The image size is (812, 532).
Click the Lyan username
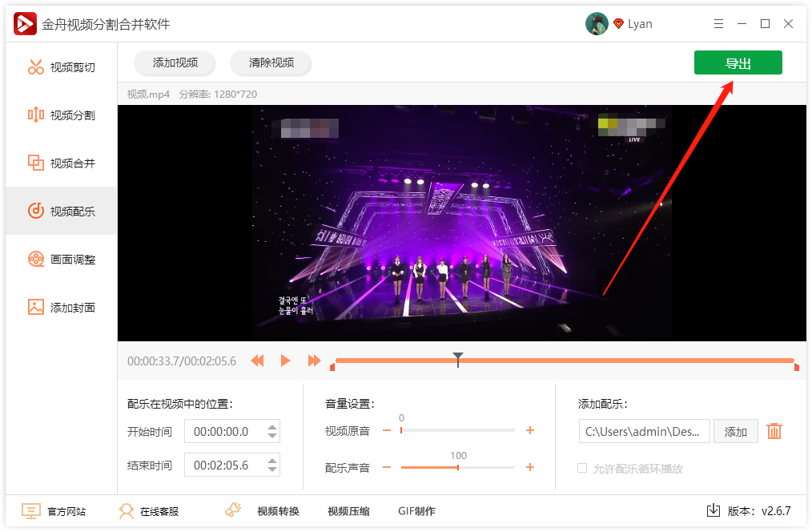pyautogui.click(x=640, y=24)
